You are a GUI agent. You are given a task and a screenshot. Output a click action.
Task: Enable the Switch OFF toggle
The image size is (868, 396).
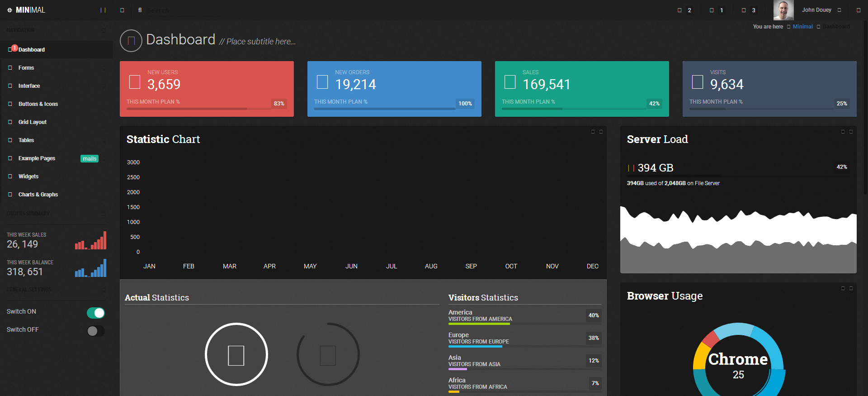pos(96,331)
